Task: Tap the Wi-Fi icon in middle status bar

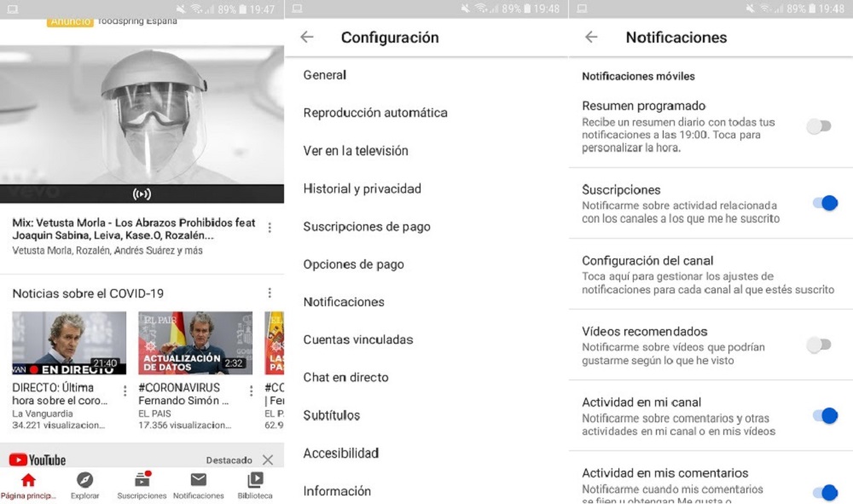Action: coord(481,9)
